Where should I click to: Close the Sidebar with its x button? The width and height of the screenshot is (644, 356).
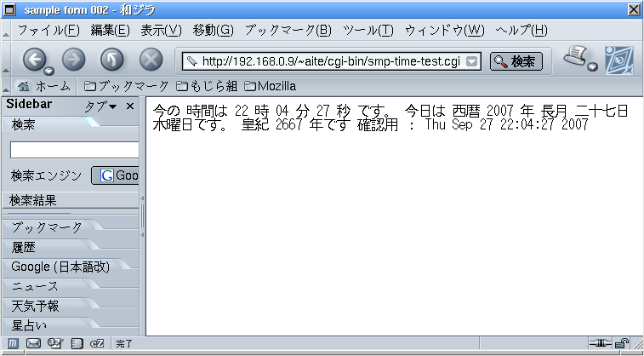click(130, 106)
